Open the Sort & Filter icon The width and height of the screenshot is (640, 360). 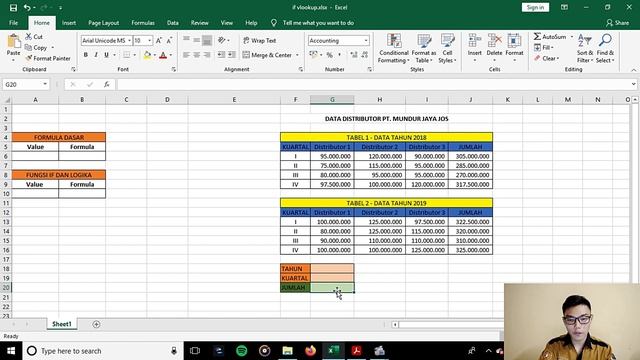pyautogui.click(x=585, y=41)
